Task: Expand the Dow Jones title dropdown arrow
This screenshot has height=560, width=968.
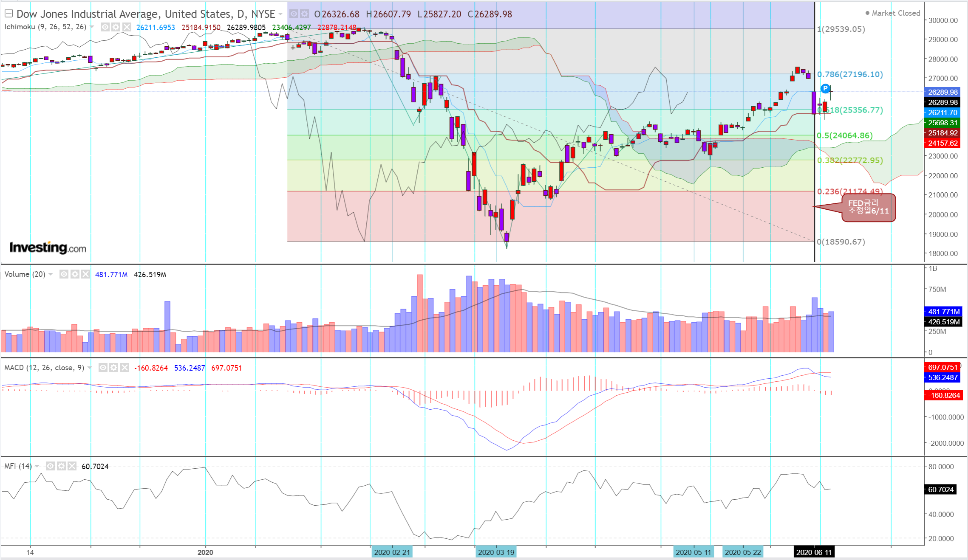Action: [280, 14]
